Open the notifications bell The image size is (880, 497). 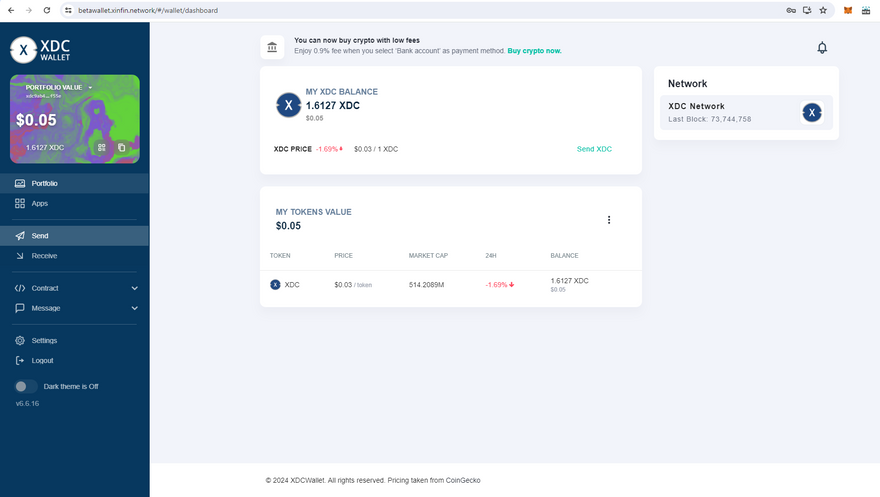(x=822, y=48)
